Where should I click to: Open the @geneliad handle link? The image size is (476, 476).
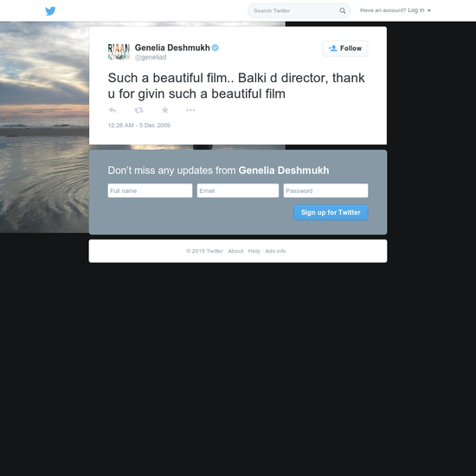tap(151, 57)
